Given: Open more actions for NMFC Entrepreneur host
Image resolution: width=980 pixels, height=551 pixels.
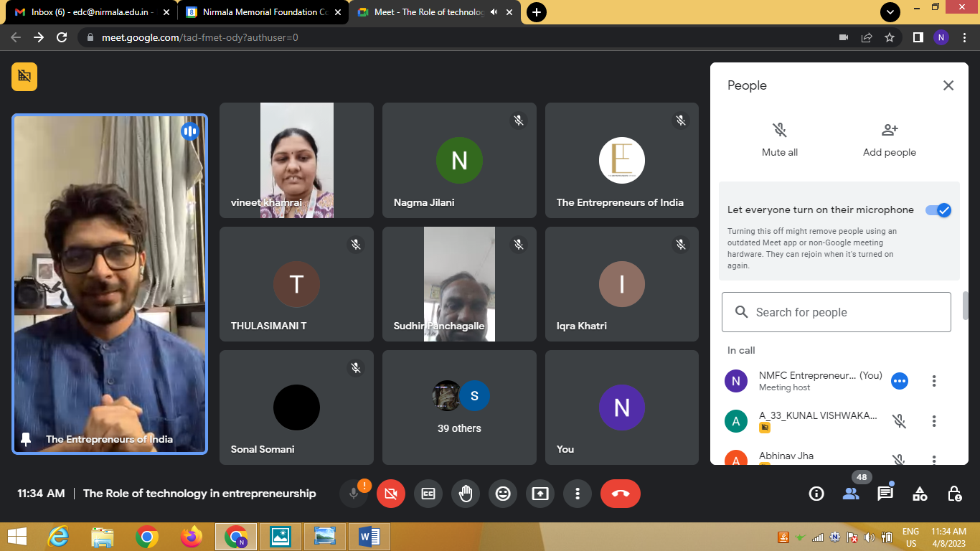Looking at the screenshot, I should (934, 381).
